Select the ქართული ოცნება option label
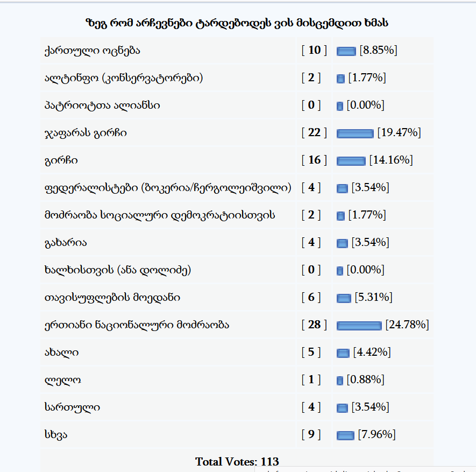Screen dimensions: 476x472 [x=93, y=51]
